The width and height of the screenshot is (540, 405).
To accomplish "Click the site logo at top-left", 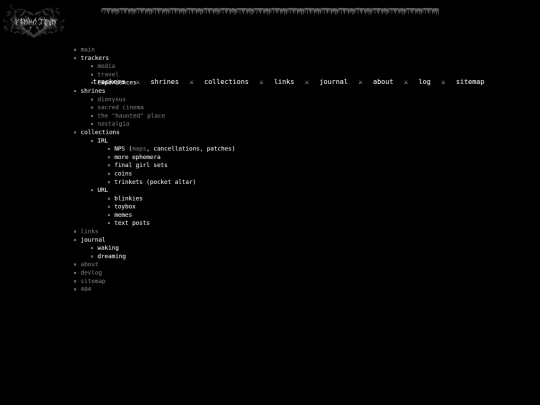I will click(34, 22).
